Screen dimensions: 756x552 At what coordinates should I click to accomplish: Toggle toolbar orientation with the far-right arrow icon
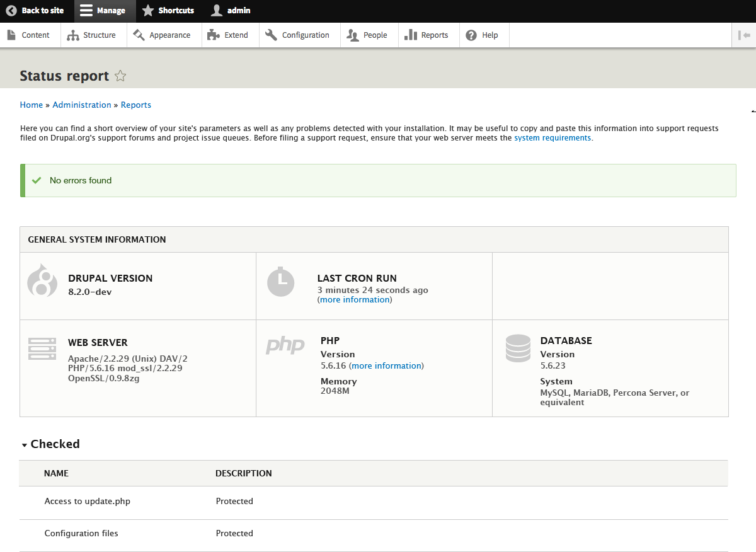(744, 35)
